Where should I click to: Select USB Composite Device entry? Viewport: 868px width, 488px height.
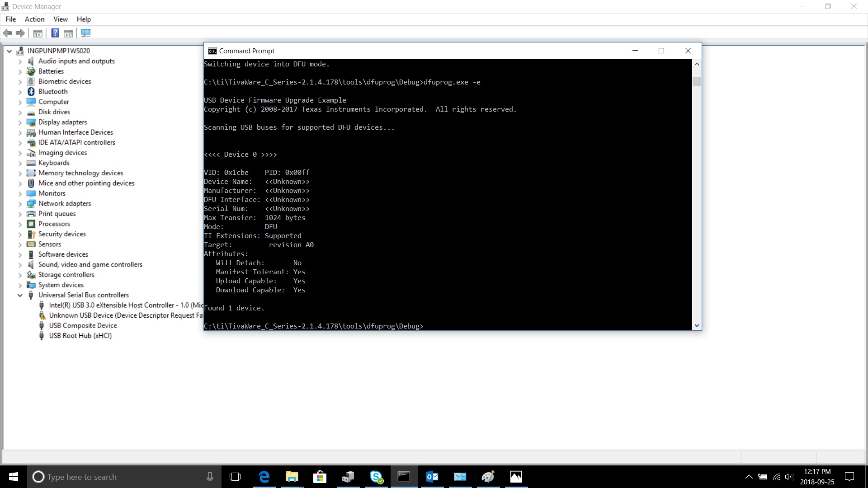pos(83,326)
